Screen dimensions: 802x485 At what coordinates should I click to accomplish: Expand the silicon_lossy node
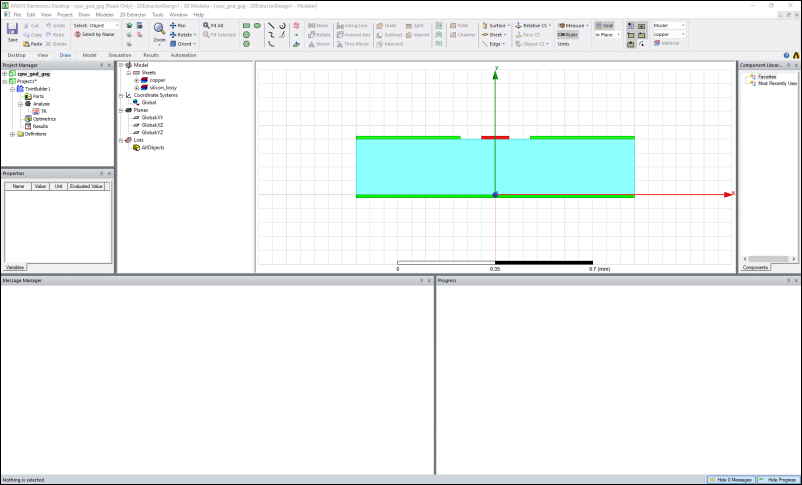137,88
